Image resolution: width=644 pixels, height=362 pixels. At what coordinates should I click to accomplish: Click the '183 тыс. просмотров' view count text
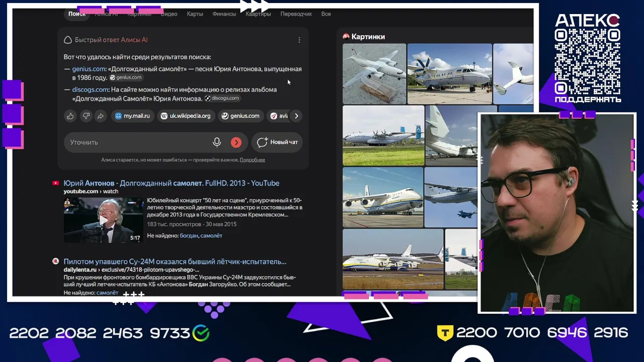(174, 224)
